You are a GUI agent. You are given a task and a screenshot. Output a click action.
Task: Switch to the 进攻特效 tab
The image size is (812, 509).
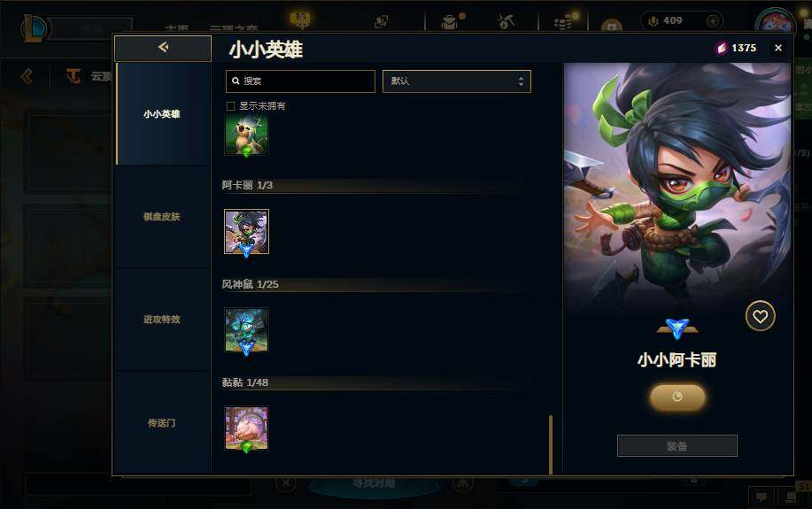click(161, 320)
